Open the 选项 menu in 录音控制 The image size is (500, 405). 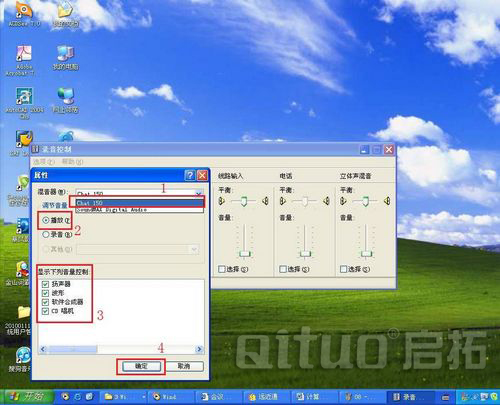point(44,162)
